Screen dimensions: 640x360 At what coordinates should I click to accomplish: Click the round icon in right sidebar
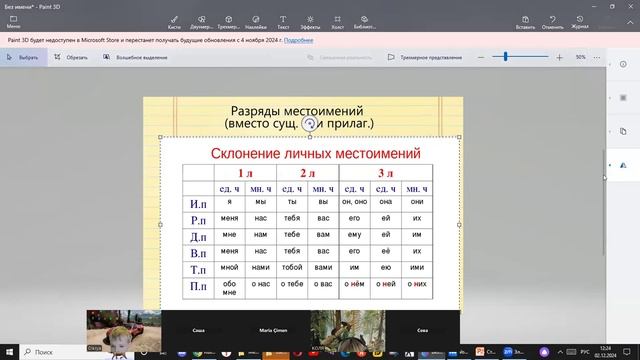click(x=623, y=64)
